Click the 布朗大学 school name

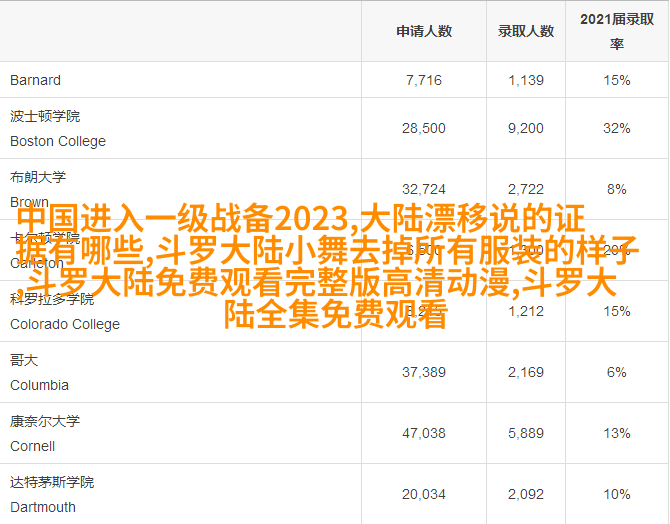pyautogui.click(x=38, y=177)
